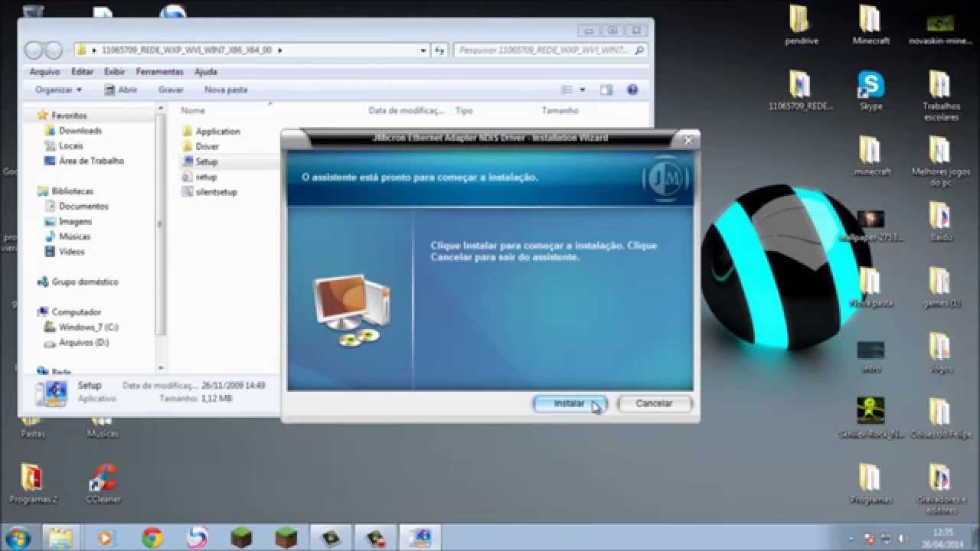This screenshot has height=551, width=980.
Task: Toggle the preview pane icon in Explorer
Action: tap(606, 90)
